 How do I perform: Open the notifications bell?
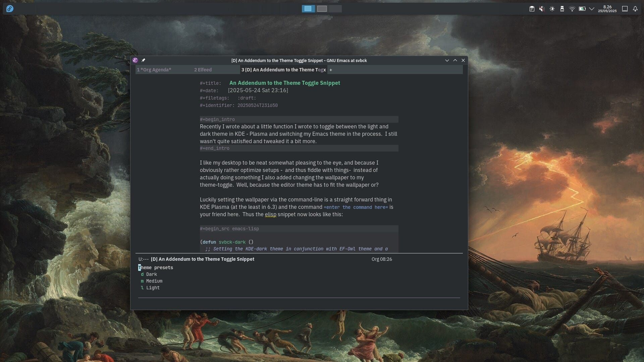[635, 9]
